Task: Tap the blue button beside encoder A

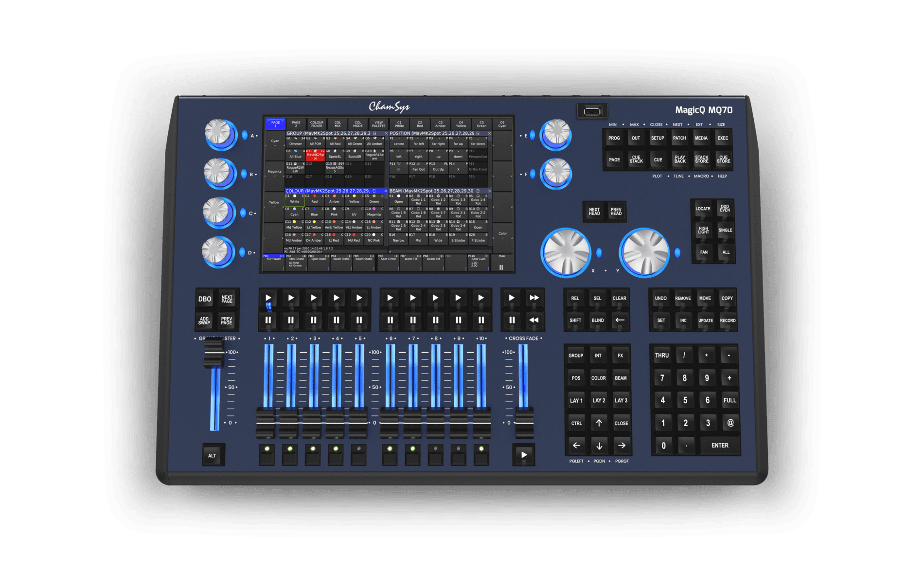Action: (245, 135)
